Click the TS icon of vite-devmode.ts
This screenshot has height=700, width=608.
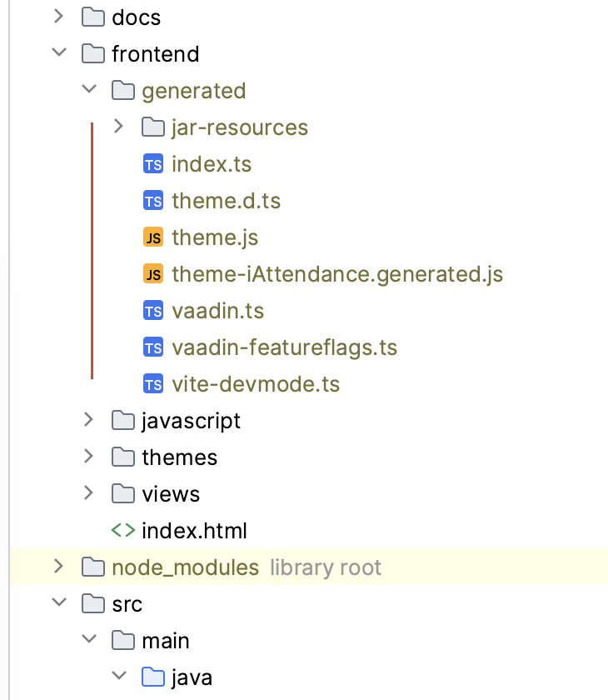(153, 384)
